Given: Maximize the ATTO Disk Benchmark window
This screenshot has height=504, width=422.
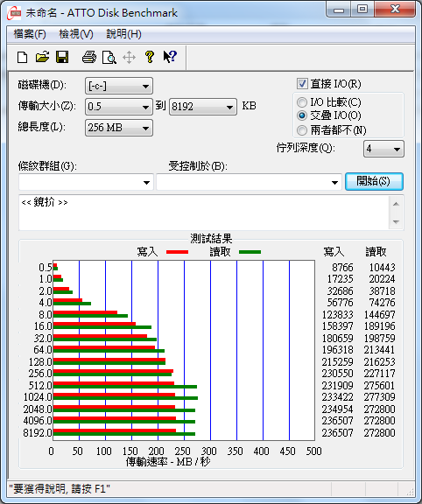Looking at the screenshot, I should 362,10.
